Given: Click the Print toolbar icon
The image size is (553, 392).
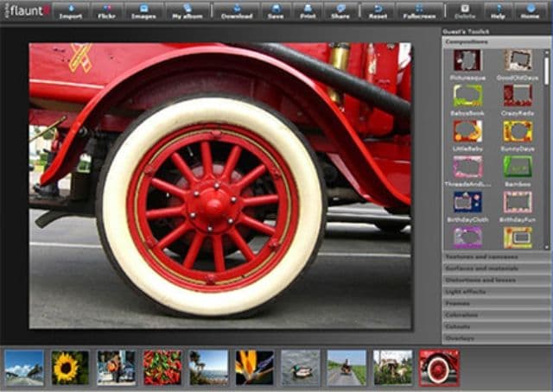Looking at the screenshot, I should click(x=308, y=11).
